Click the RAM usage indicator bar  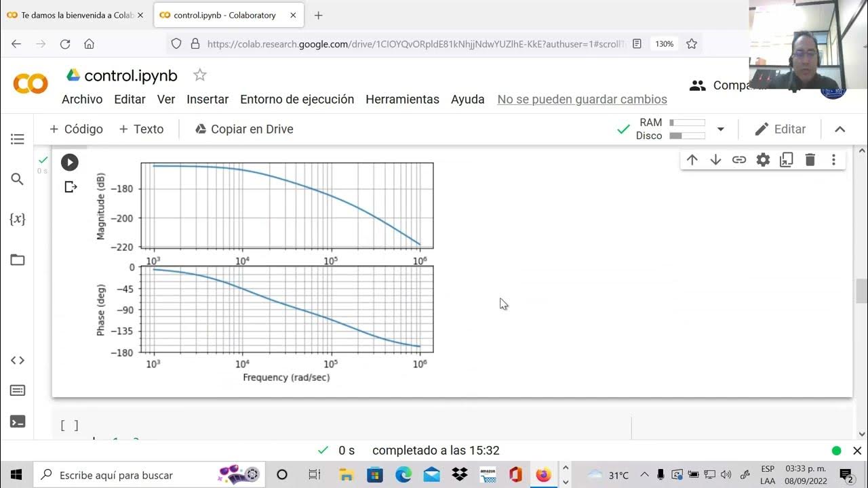coord(687,123)
